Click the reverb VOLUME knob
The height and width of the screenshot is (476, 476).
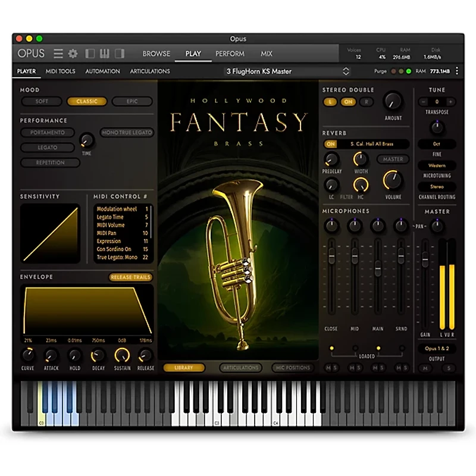pos(393,179)
